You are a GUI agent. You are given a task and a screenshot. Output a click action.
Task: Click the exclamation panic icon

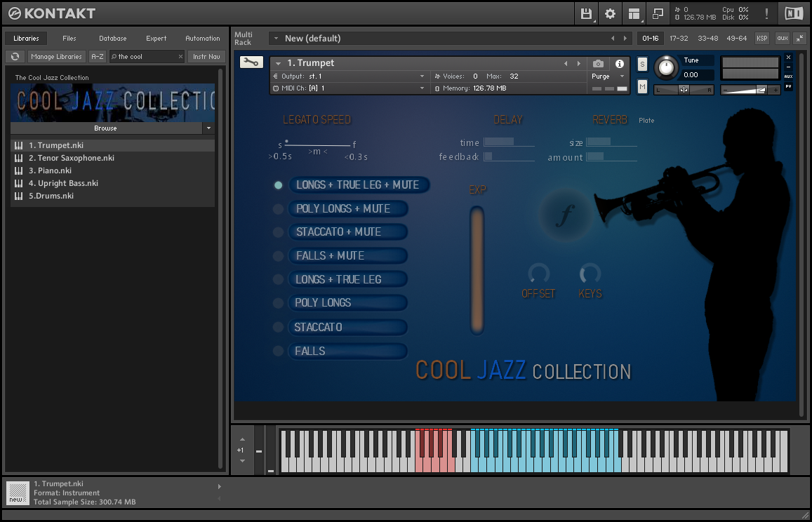(767, 13)
